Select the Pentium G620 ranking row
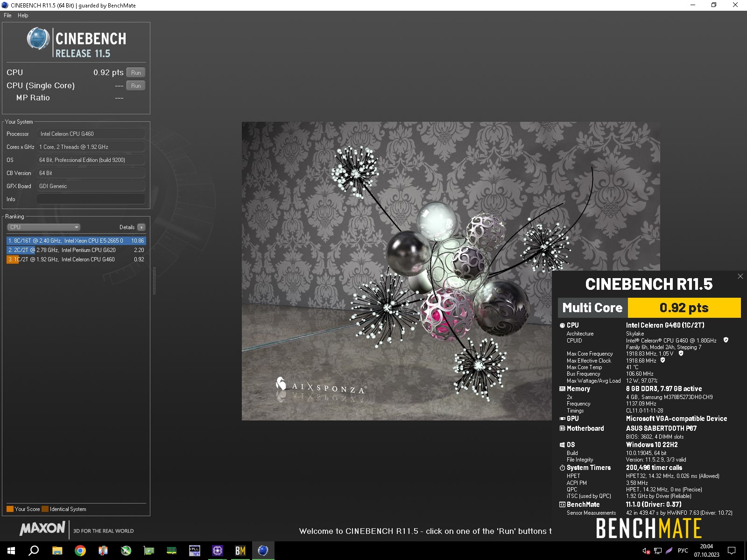Viewport: 747px width, 560px height. 76,250
